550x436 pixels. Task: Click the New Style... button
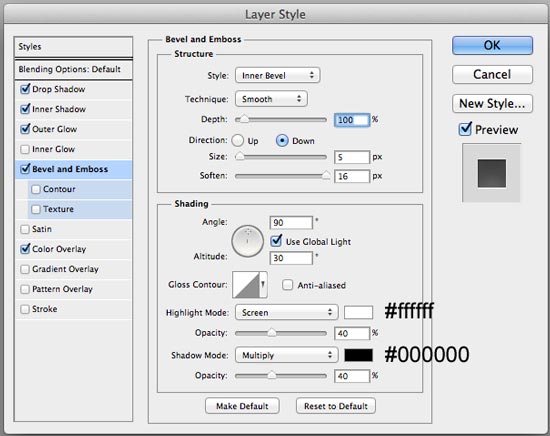click(x=492, y=103)
